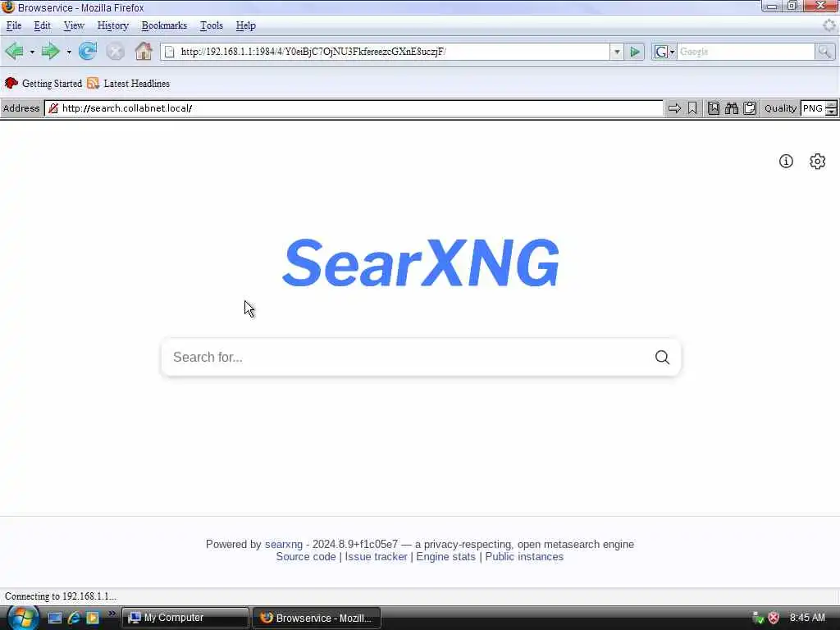Launch Internet Explorer from quick launch
The height and width of the screenshot is (630, 840).
74,618
